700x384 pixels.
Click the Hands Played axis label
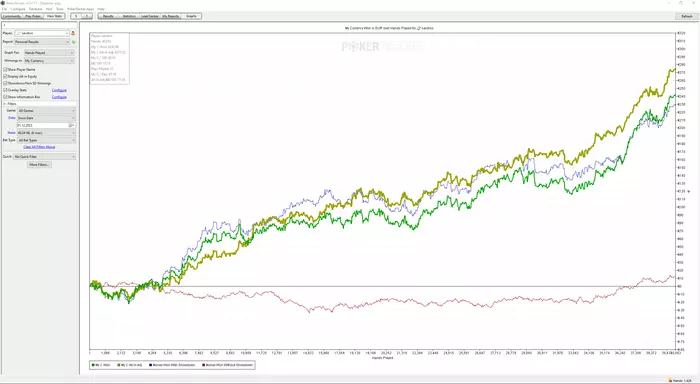tap(382, 358)
